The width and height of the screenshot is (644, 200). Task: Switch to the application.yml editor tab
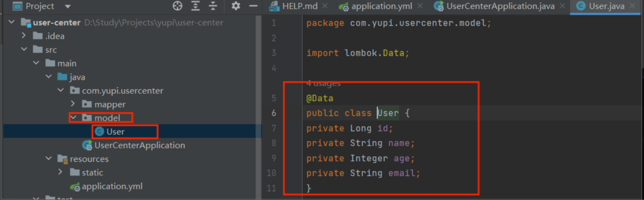tap(381, 6)
